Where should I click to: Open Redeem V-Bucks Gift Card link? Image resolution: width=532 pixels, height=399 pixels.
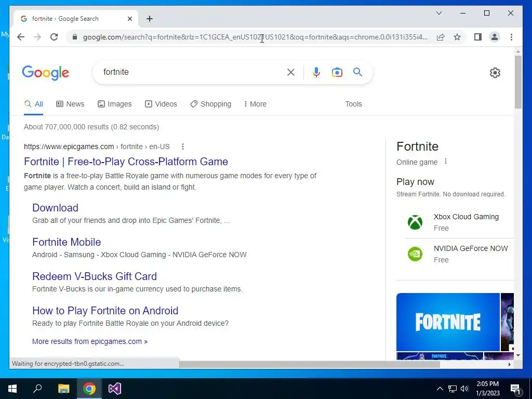(95, 276)
